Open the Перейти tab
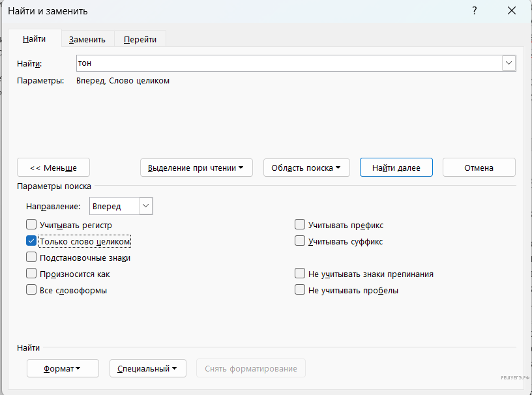Viewport: 532px width, 395px height. 140,39
